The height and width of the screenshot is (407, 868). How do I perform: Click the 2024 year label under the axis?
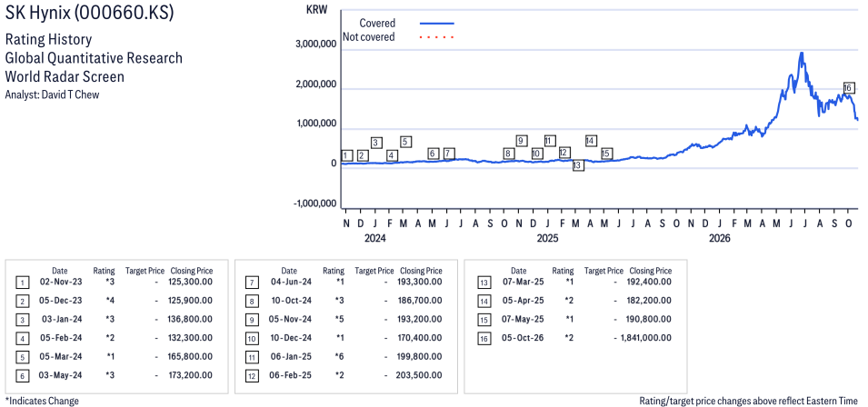(375, 239)
